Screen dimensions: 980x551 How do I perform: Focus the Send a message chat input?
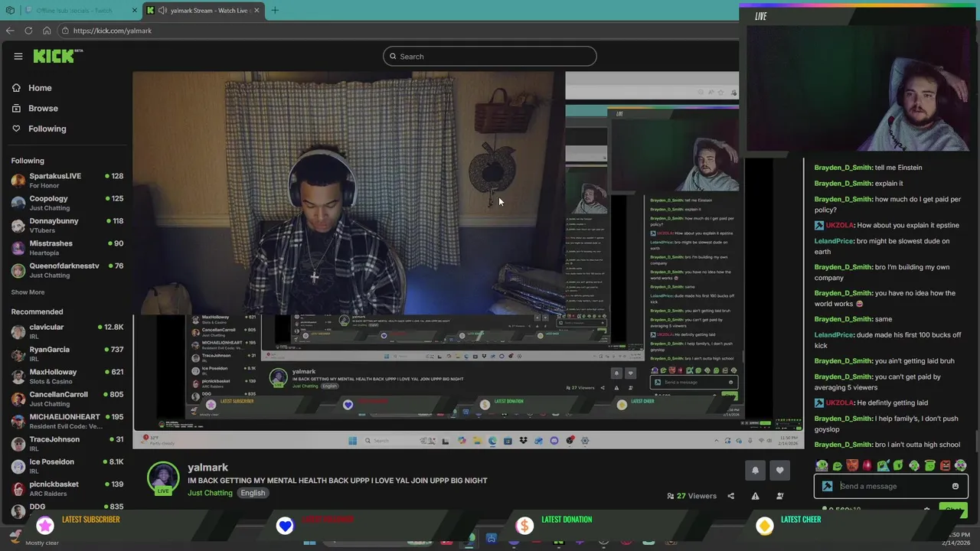tap(891, 486)
